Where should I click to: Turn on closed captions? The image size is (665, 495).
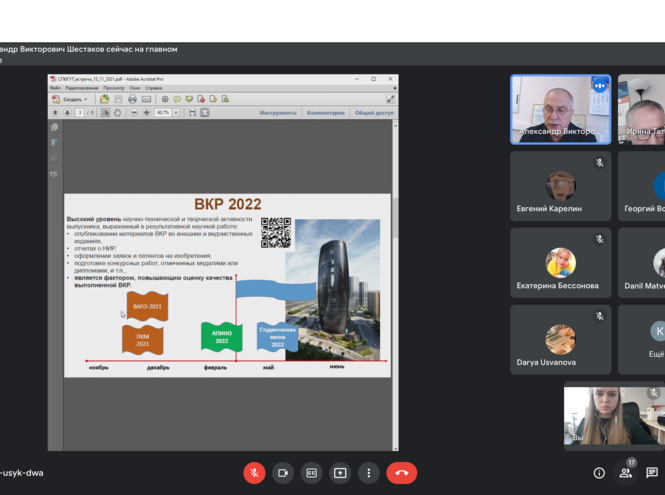click(x=312, y=473)
